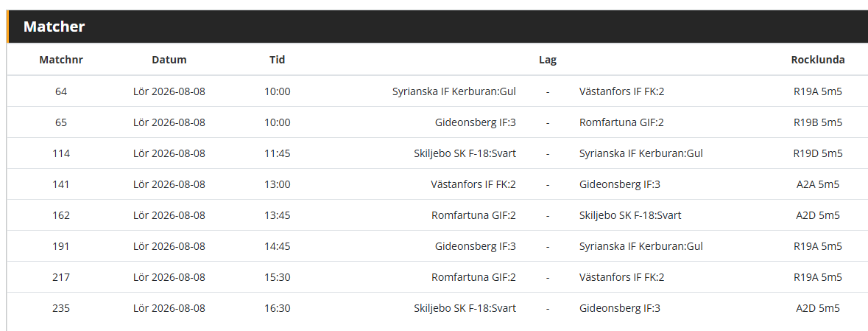Viewport: 868px width, 331px height.
Task: Select Skiljebo SK F-18:Svart in match 114
Action: tap(465, 153)
